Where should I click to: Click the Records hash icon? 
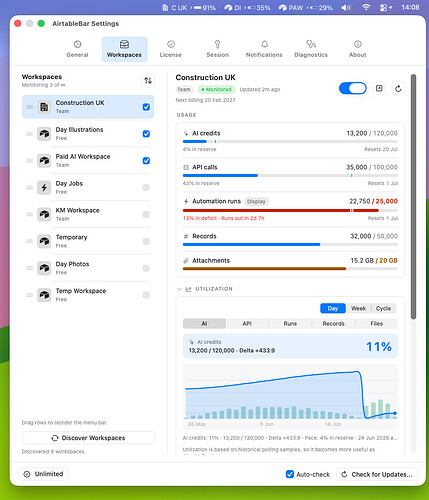186,236
